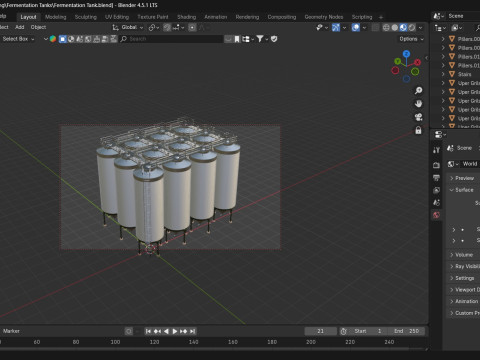Viewport: 480px width, 360px height.
Task: Click the stopwatch preview range icon
Action: 343,331
